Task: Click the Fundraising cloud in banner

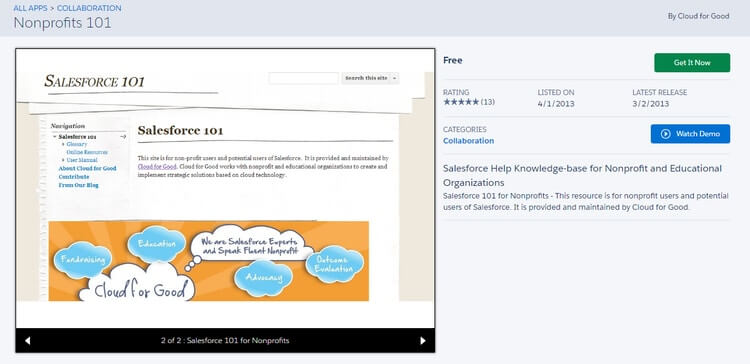Action: click(x=82, y=259)
